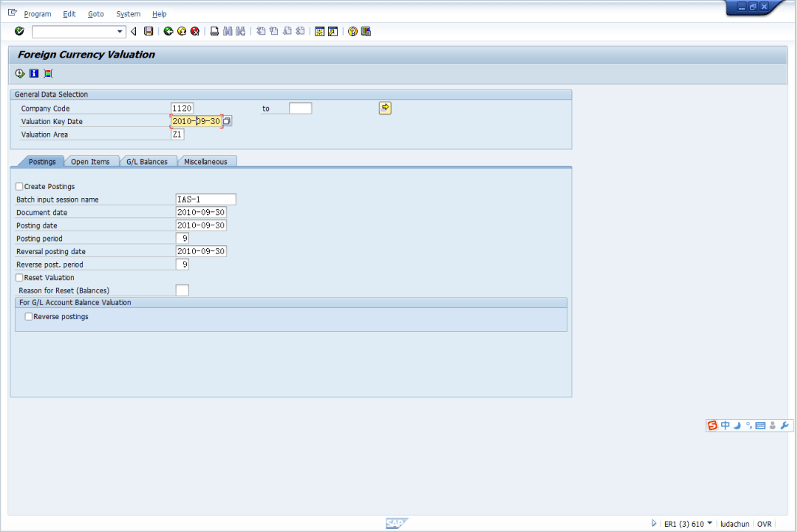798x532 pixels.
Task: Click the green Back arrow icon
Action: tap(168, 31)
